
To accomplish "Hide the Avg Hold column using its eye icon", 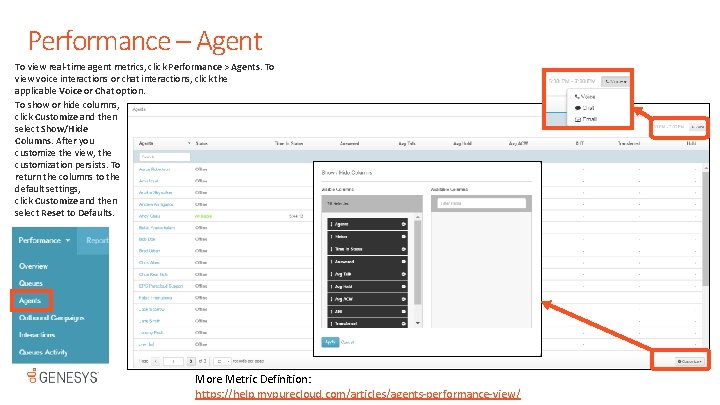I will (404, 286).
